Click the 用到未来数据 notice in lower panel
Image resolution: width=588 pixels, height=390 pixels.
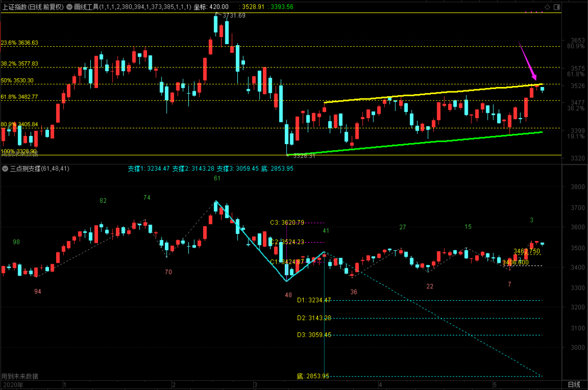click(x=20, y=376)
